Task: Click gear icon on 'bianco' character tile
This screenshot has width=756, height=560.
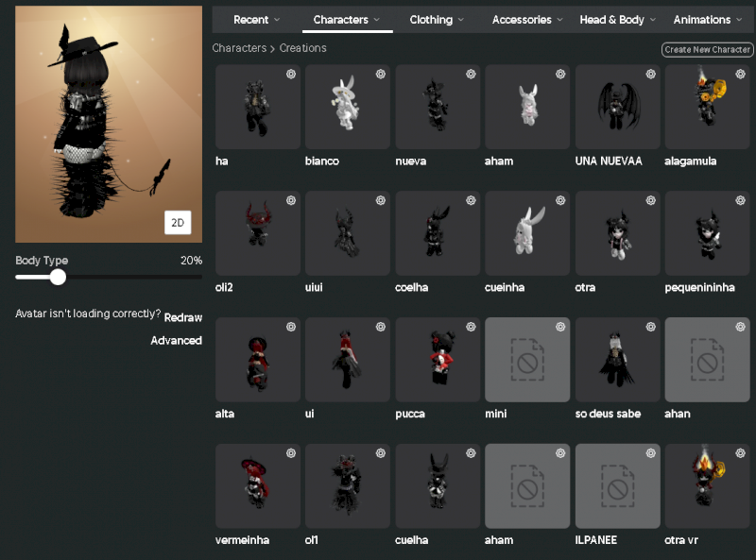Action: [x=381, y=74]
